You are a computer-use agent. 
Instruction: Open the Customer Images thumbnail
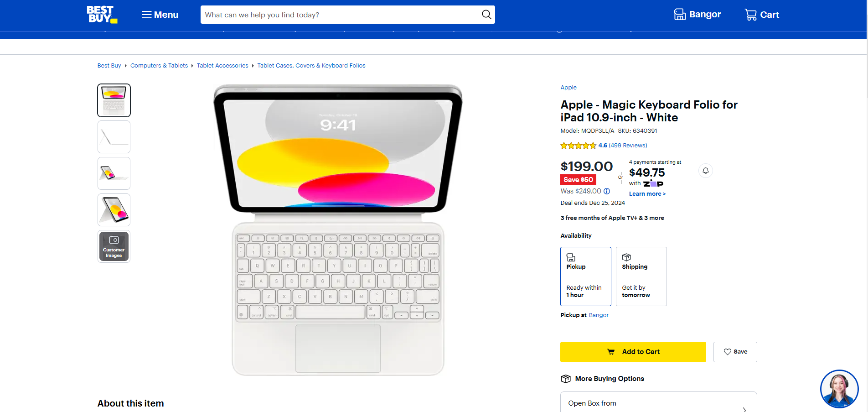pyautogui.click(x=114, y=246)
